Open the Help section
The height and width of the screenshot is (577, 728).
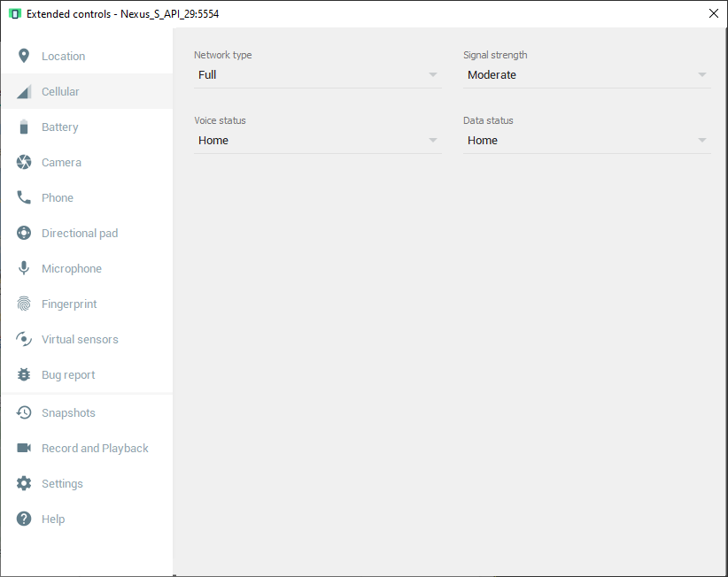tap(53, 519)
